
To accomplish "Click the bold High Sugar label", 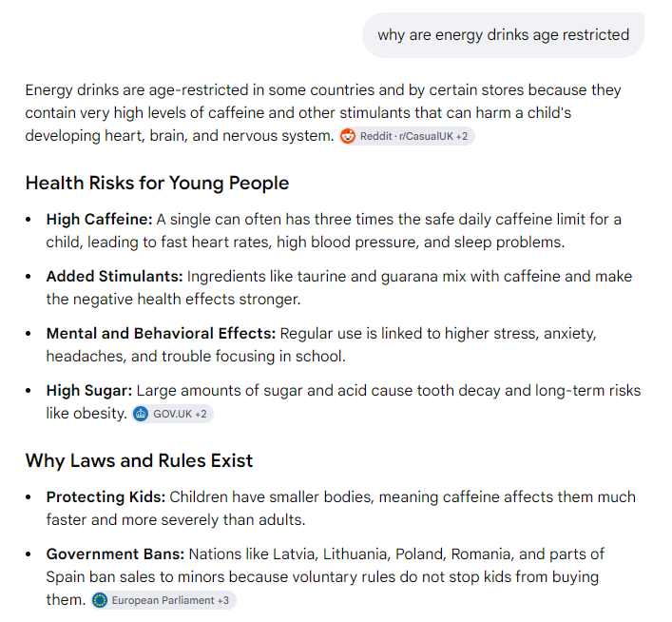I will pyautogui.click(x=89, y=390).
